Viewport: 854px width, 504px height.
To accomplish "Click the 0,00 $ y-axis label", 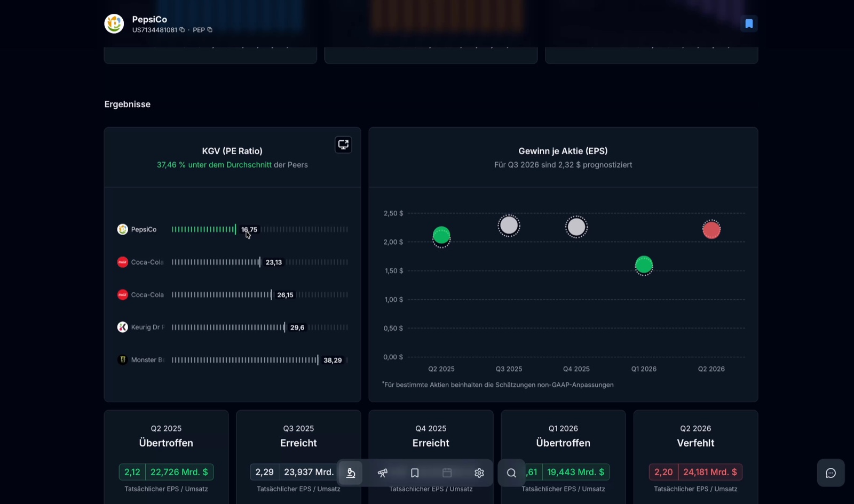I will pos(393,357).
